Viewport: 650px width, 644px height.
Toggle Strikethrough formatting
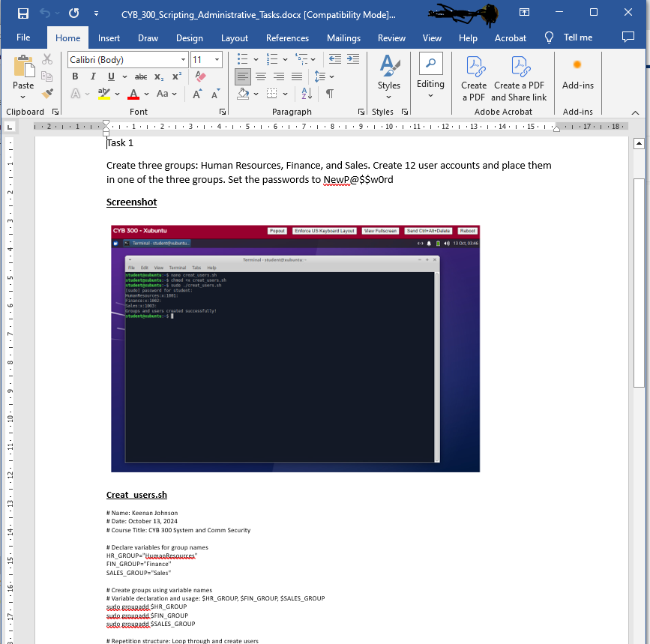pyautogui.click(x=141, y=76)
